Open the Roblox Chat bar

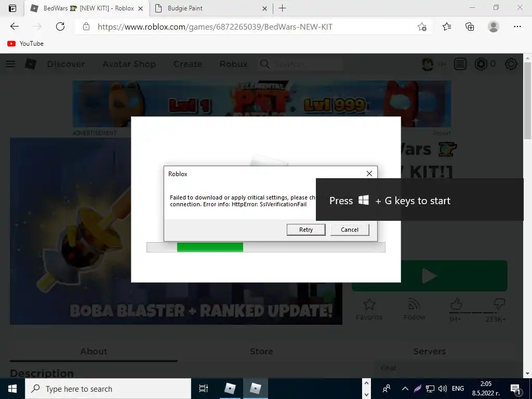pos(449,368)
